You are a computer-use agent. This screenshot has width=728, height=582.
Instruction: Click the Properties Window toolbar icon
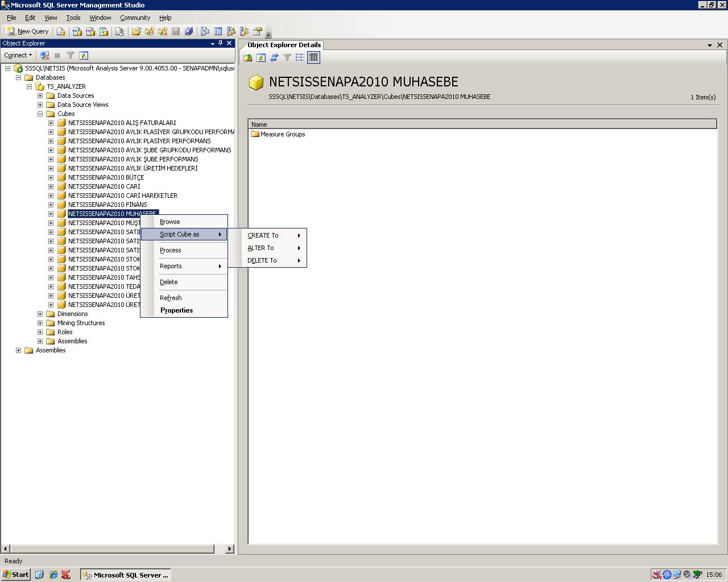258,31
